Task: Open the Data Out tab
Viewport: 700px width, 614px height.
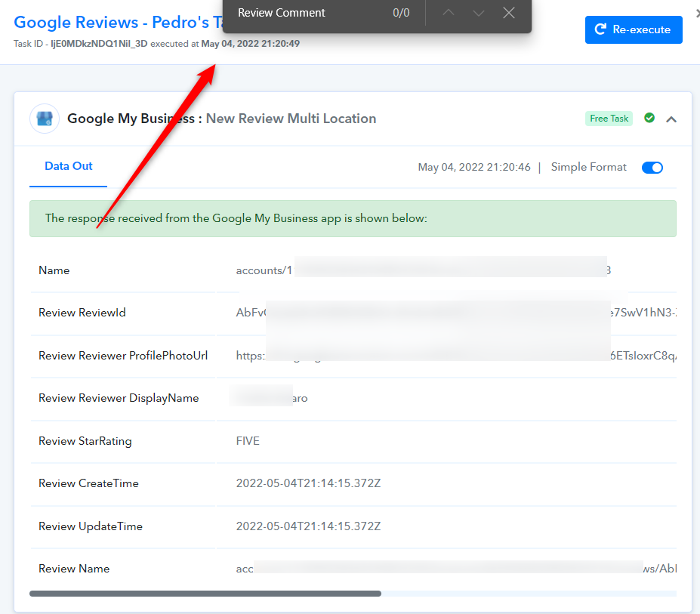Action: (x=68, y=166)
